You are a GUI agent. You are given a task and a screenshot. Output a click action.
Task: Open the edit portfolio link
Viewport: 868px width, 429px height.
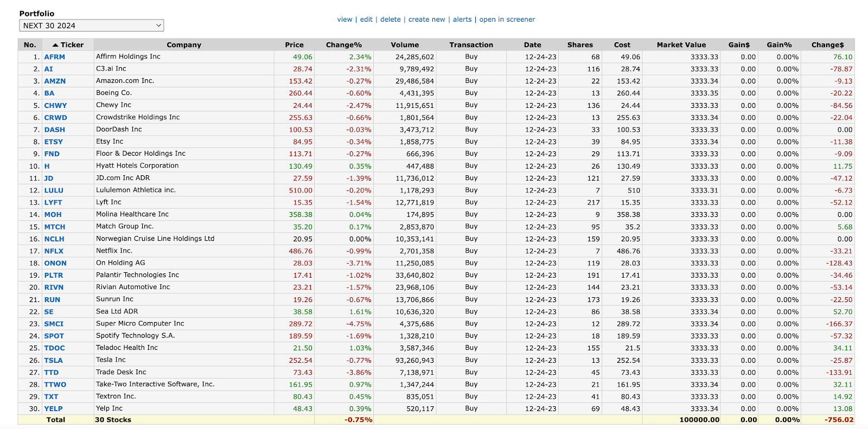click(x=366, y=20)
